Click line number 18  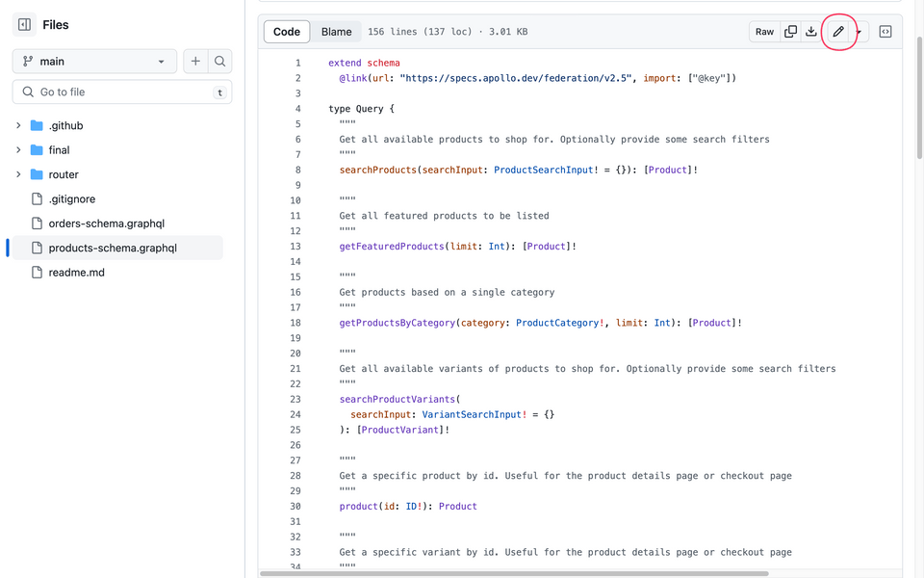tap(295, 323)
